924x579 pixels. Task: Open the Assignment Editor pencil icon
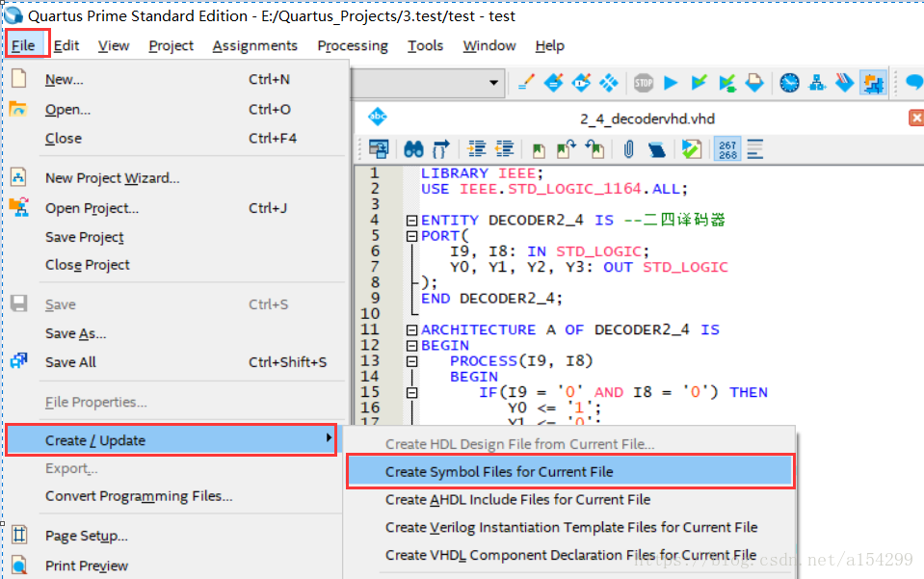526,83
